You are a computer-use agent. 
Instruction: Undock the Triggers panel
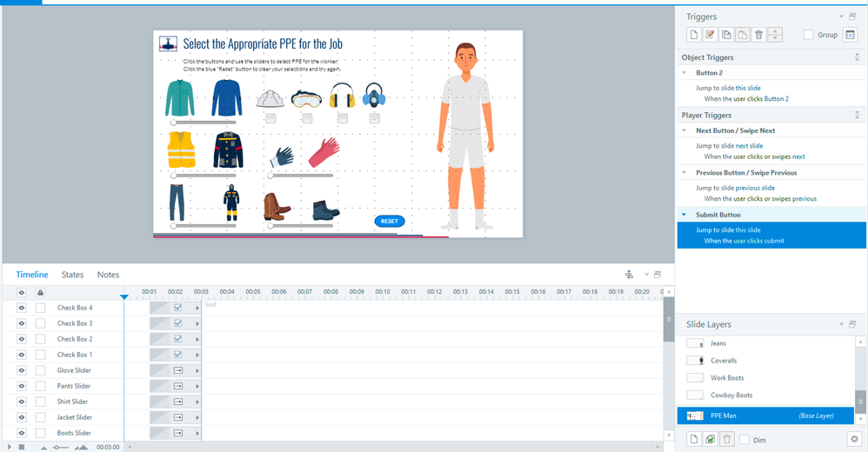click(852, 17)
